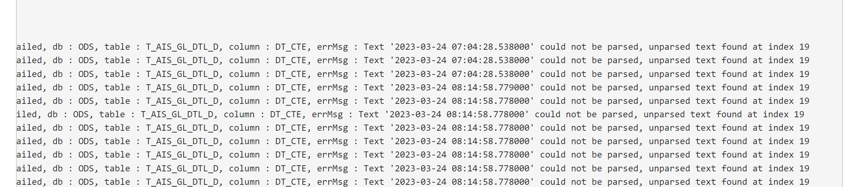Click the 08:14:58.778000 timestamp in the shifted line

point(457,114)
